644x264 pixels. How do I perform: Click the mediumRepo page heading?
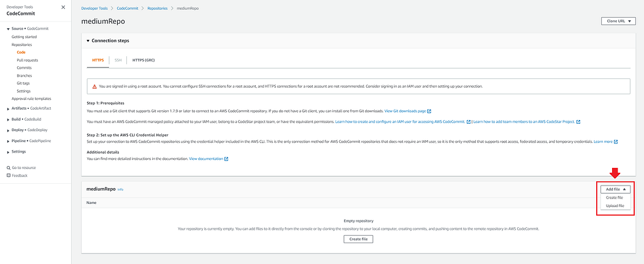coord(103,21)
